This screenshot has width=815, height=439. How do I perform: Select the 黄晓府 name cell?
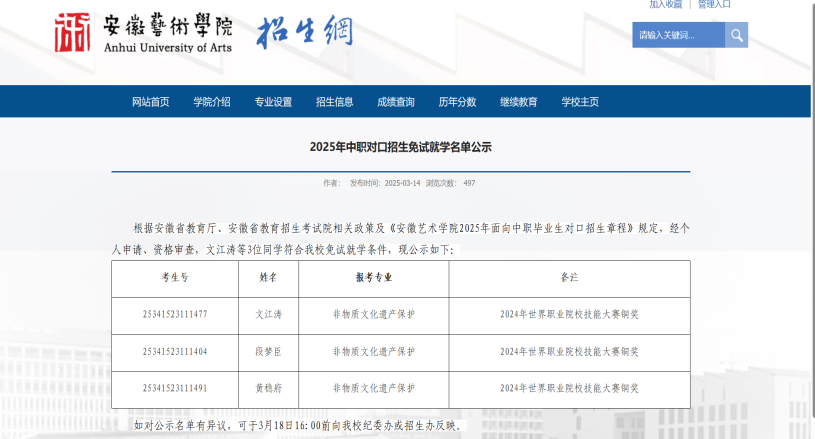pyautogui.click(x=268, y=388)
